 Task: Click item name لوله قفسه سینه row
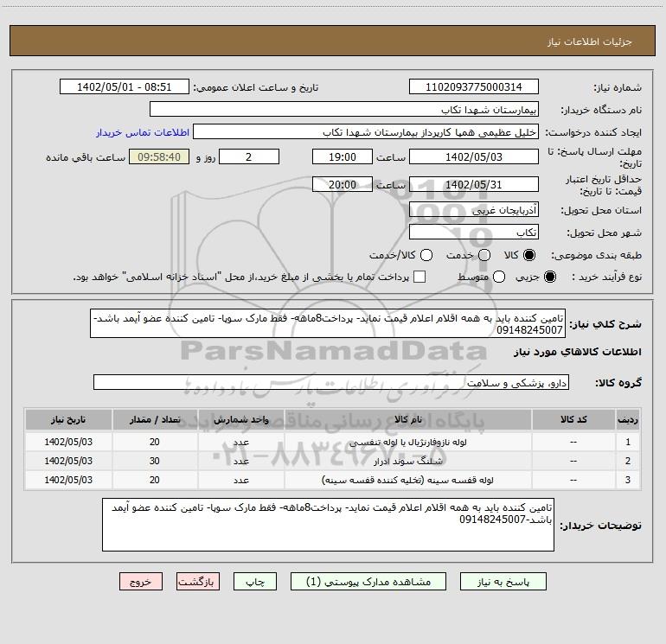coord(407,480)
